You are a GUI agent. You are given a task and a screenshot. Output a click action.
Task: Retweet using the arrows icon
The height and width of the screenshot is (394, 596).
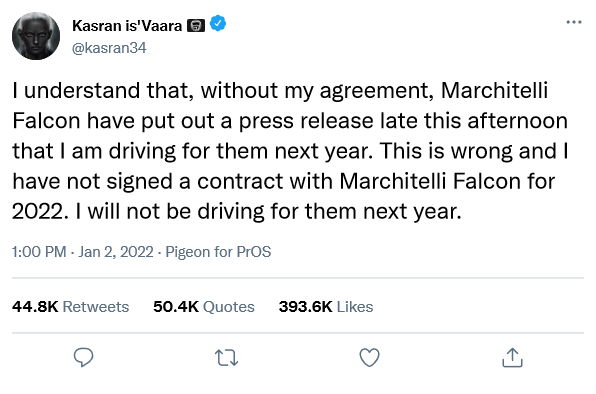click(227, 358)
